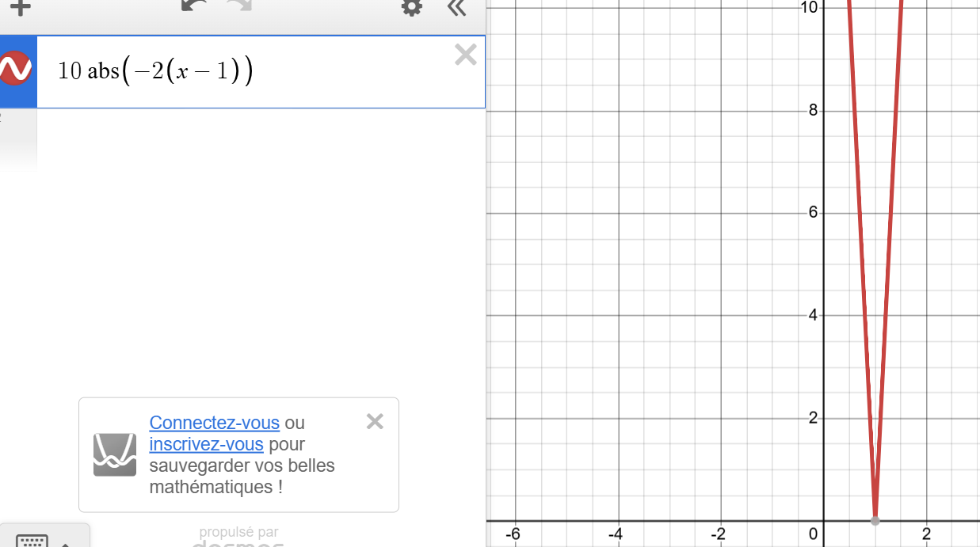Screen dimensions: 980x547
Task: Open the Connectez-vous login link
Action: click(x=214, y=423)
